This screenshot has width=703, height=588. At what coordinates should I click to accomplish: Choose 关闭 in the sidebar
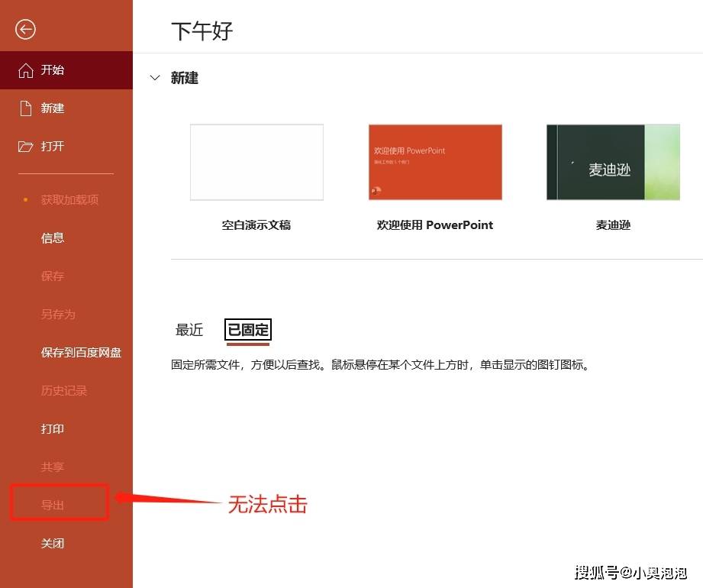[x=66, y=543]
